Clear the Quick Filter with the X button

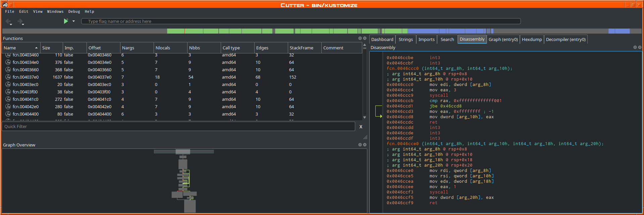click(x=361, y=127)
